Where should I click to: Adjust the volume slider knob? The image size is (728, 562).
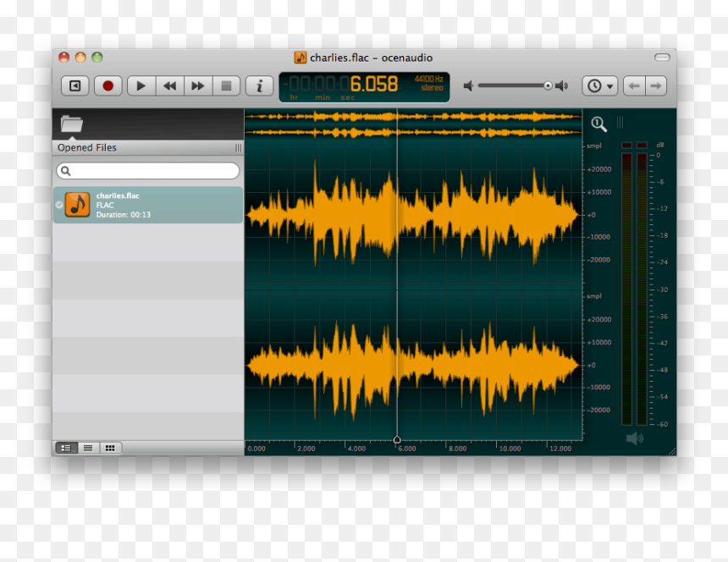(x=548, y=85)
